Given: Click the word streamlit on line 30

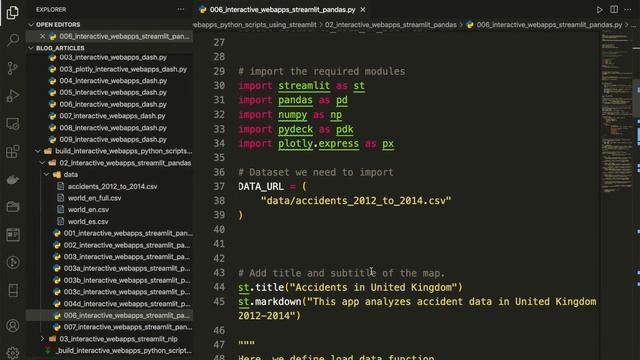Looking at the screenshot, I should pyautogui.click(x=304, y=86).
